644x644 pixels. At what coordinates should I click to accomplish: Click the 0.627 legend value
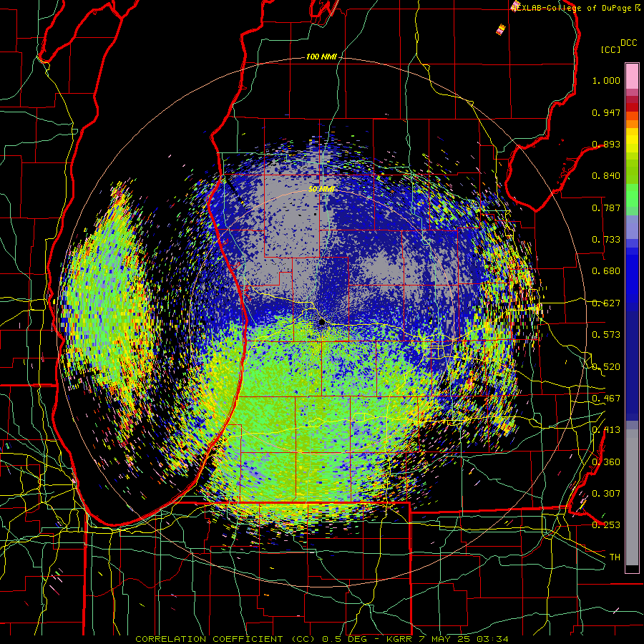(606, 303)
